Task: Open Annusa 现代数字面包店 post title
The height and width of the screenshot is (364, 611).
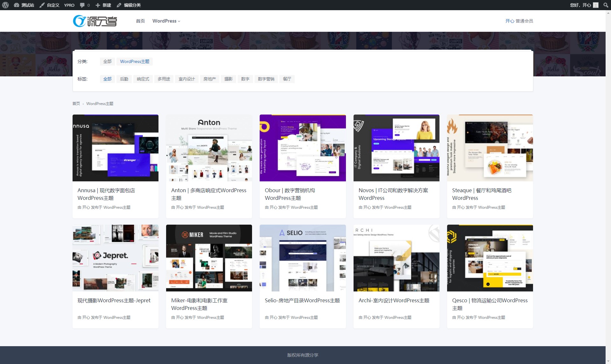Action: 106,194
